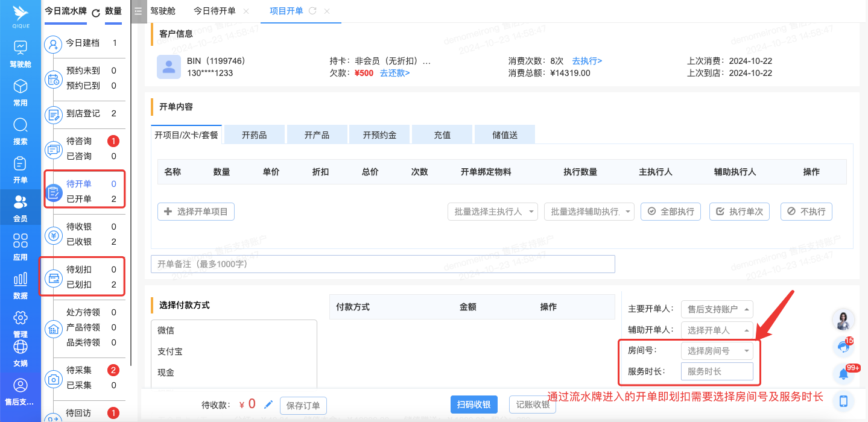Click the refresh icon beside 今日流水牌
This screenshot has width=868, height=422.
pos(95,12)
